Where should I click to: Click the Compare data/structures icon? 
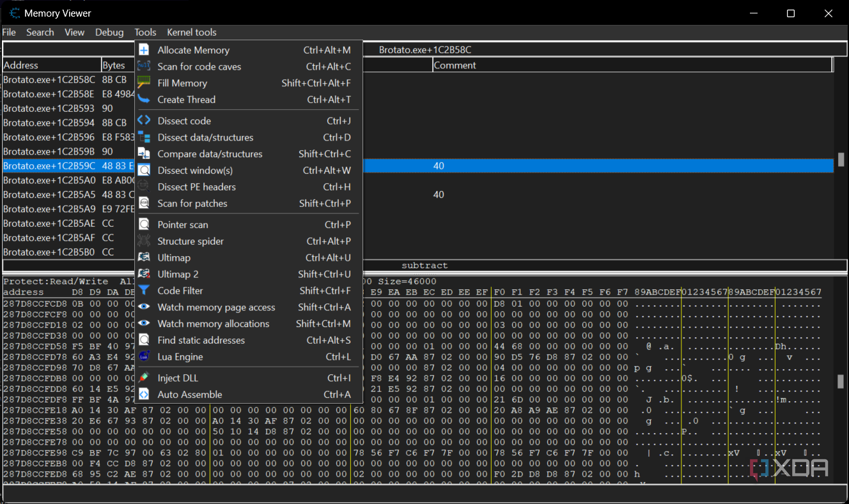(x=144, y=154)
